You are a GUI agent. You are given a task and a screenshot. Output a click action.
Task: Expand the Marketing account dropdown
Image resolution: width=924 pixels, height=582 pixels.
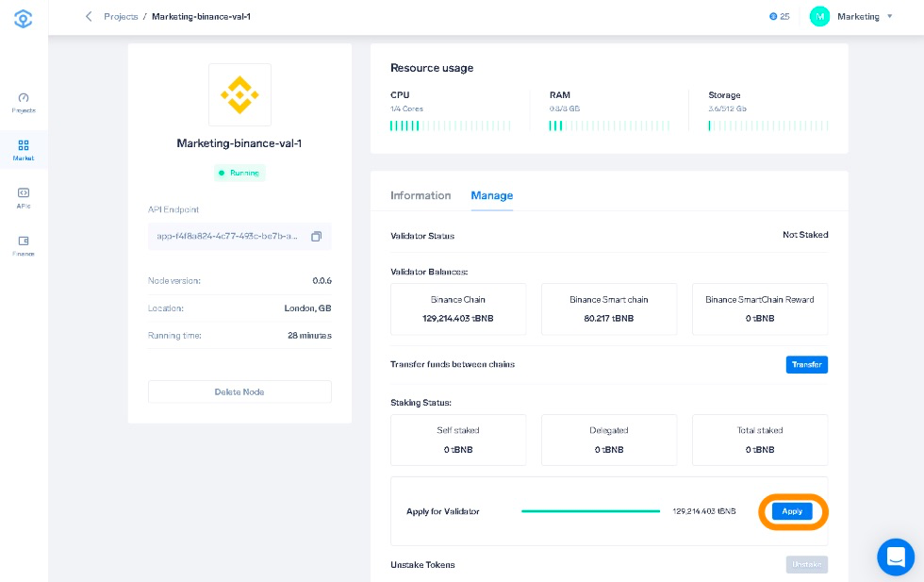[890, 17]
